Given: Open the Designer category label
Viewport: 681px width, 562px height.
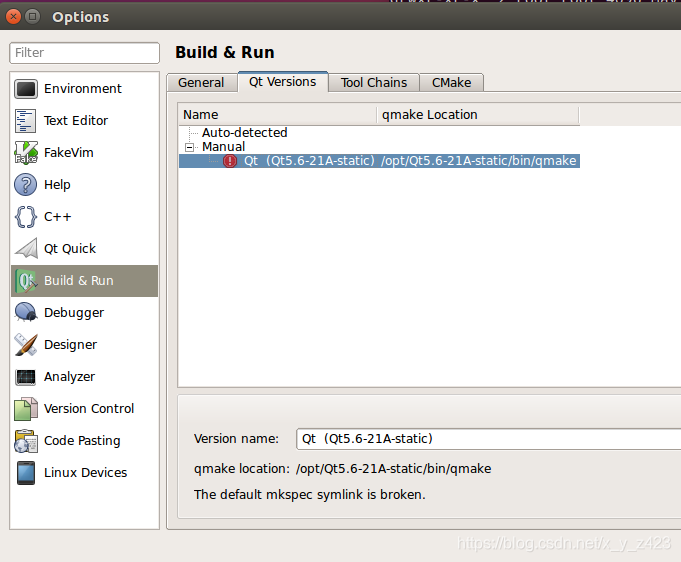Looking at the screenshot, I should (x=70, y=345).
